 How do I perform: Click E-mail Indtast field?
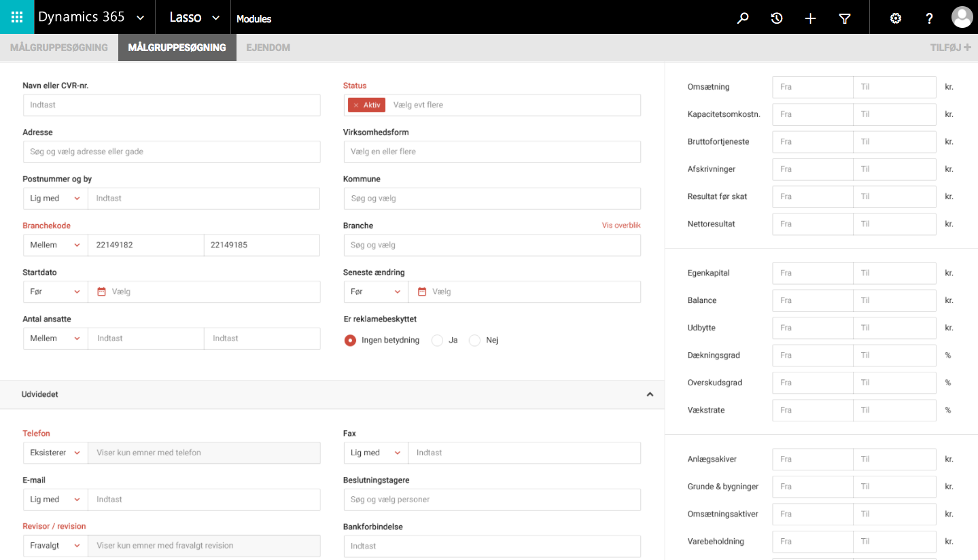tap(204, 500)
